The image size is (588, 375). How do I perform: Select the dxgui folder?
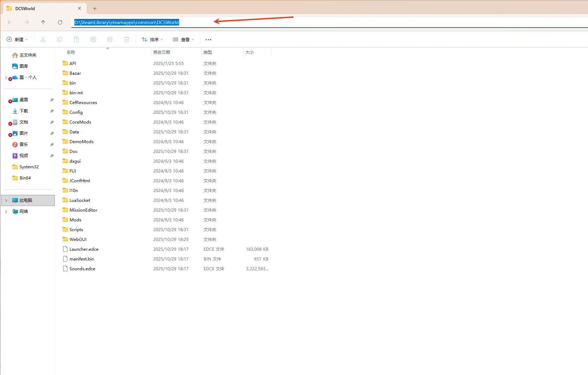(x=75, y=161)
